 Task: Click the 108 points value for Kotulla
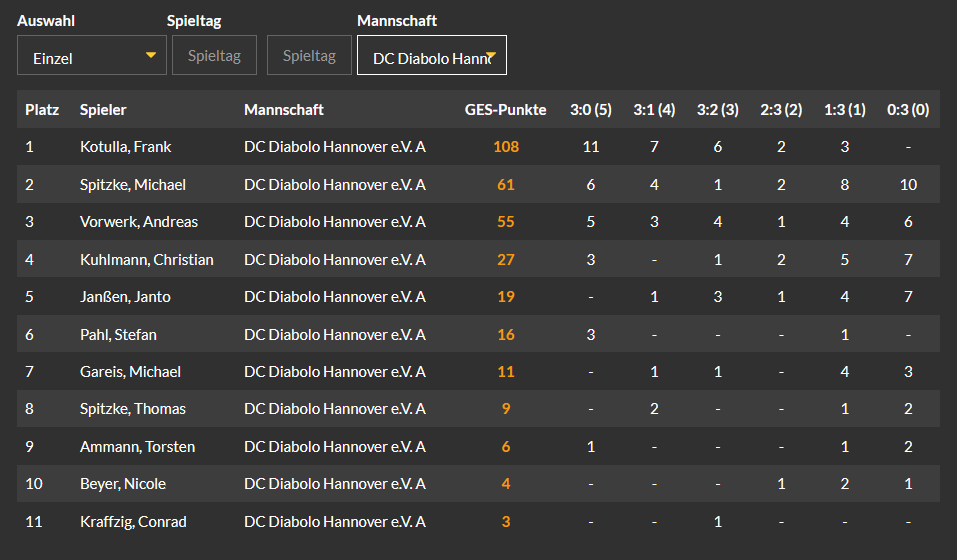(505, 147)
